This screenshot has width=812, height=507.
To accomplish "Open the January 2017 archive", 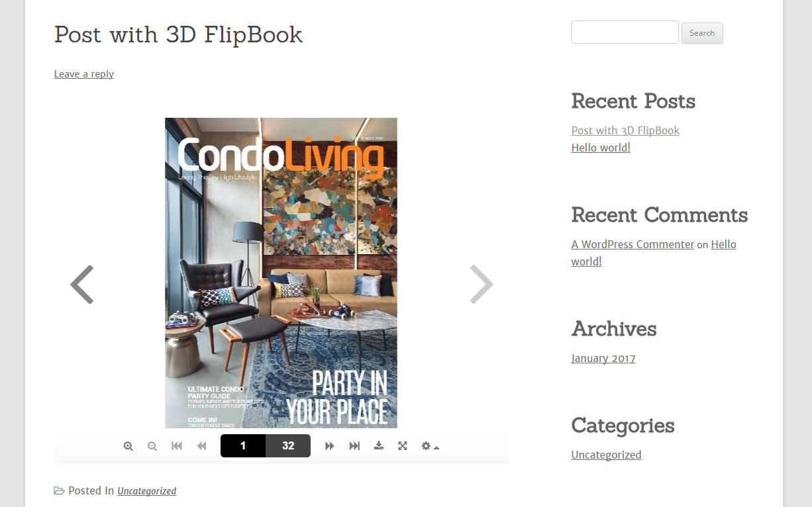I will tap(603, 358).
